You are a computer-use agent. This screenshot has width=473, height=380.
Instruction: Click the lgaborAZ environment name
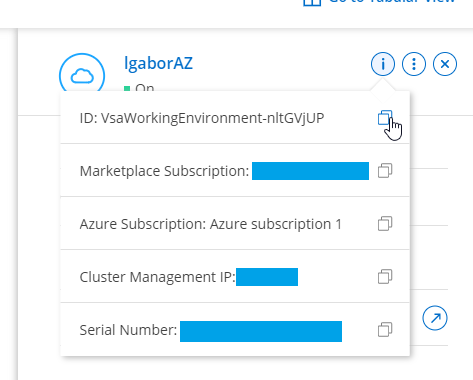click(x=158, y=63)
